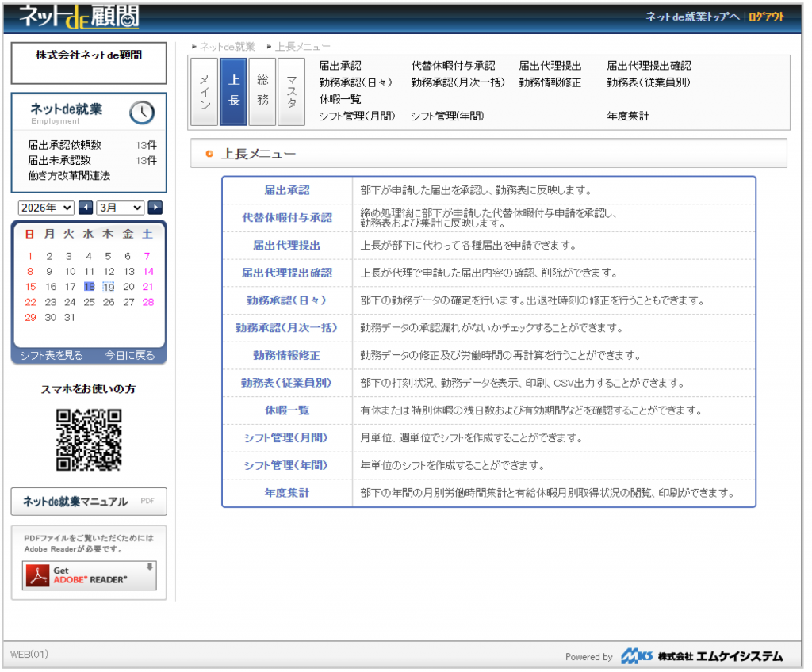812x672 pixels.
Task: Click the ログアウト link in header
Action: (766, 17)
